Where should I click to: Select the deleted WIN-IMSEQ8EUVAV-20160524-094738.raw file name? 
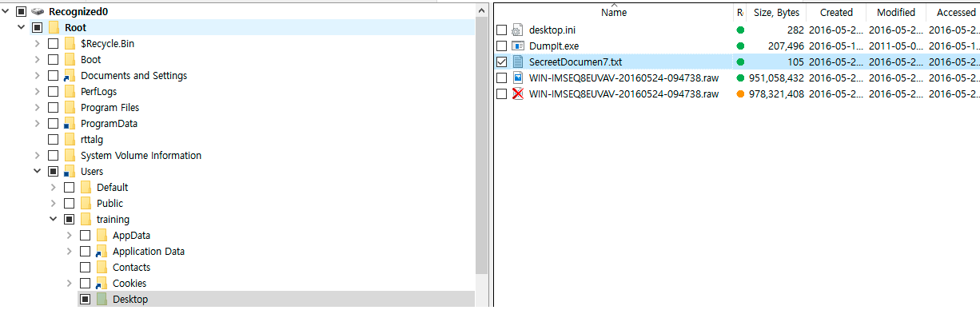click(623, 94)
